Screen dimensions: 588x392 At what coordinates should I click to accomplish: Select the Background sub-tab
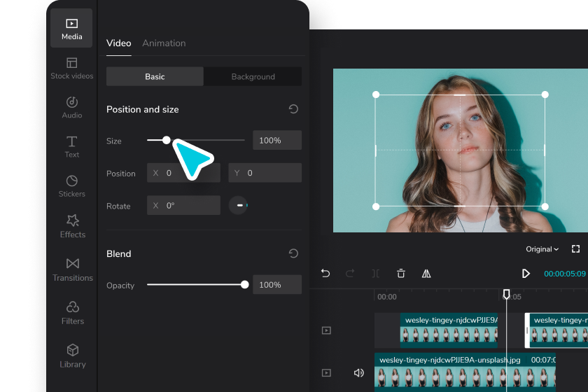(x=253, y=76)
